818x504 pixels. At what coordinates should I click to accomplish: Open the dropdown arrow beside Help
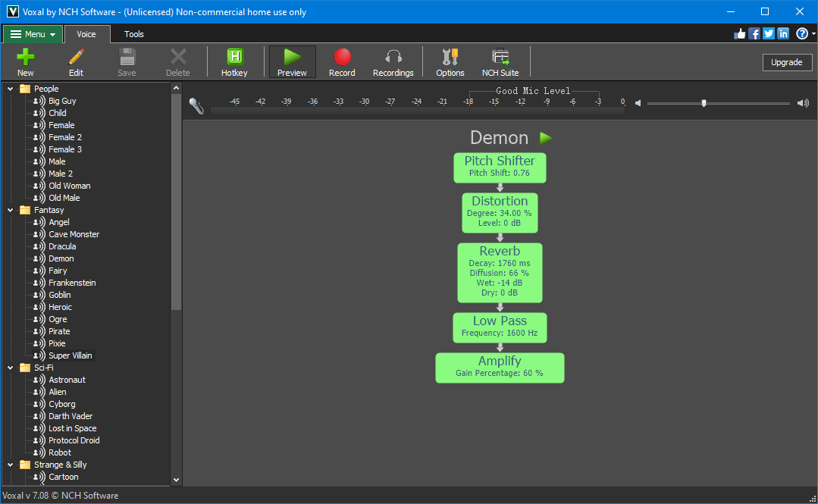click(x=813, y=34)
